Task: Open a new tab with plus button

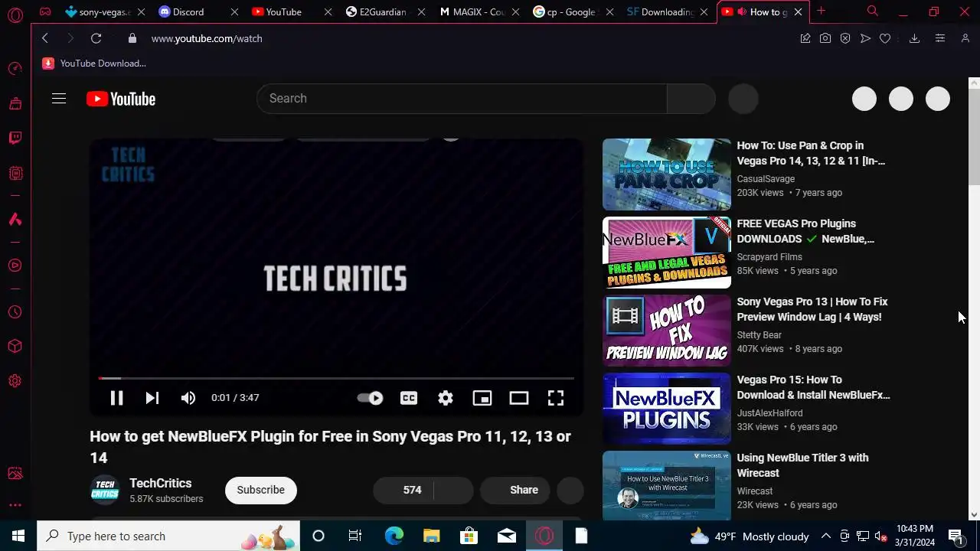Action: 821,11
